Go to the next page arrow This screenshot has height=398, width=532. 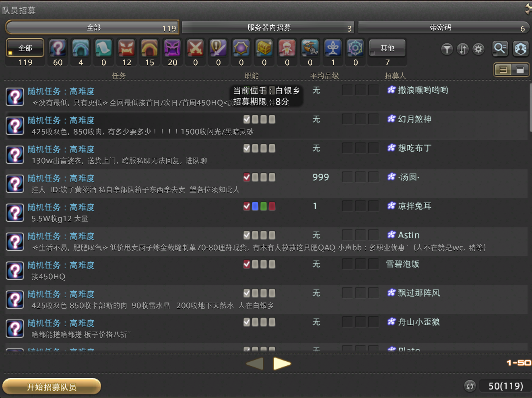point(282,363)
